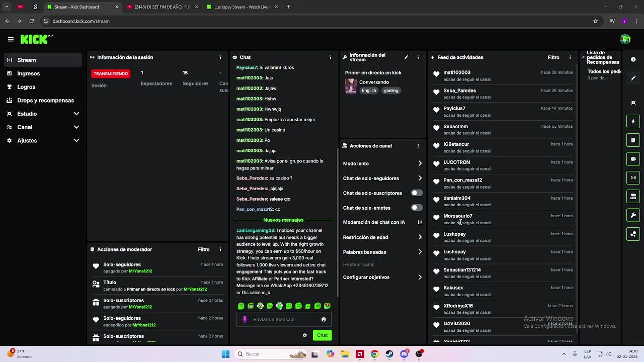Screen dimensions: 644x362
Task: Click Nuevos mensajes divider link in chat
Action: tap(283, 220)
